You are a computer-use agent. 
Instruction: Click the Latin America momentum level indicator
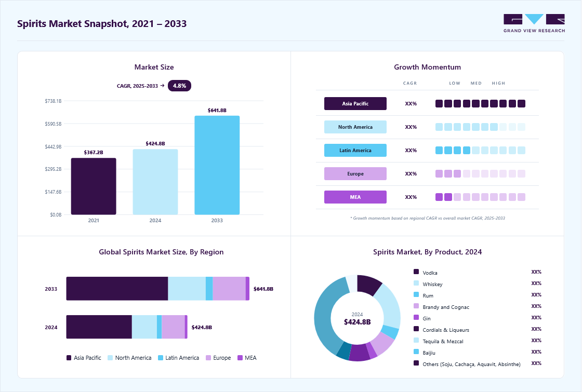pyautogui.click(x=480, y=150)
